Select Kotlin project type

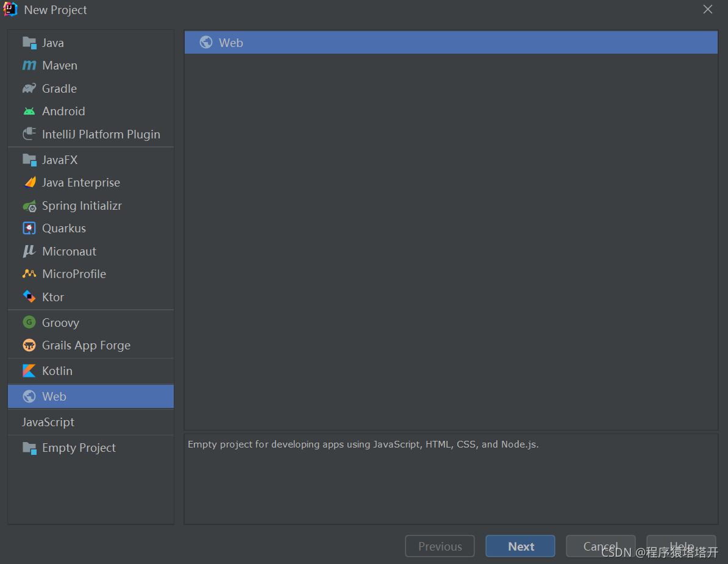click(x=90, y=371)
